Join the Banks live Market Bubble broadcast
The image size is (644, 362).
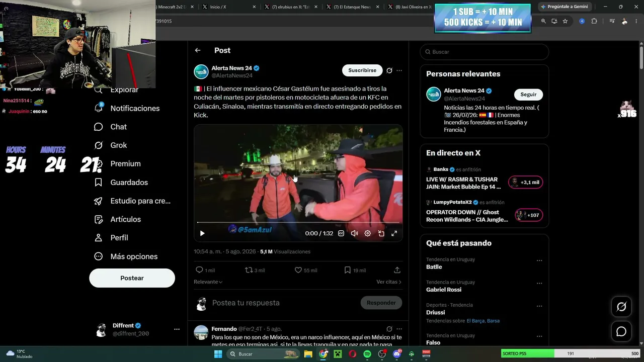click(526, 183)
